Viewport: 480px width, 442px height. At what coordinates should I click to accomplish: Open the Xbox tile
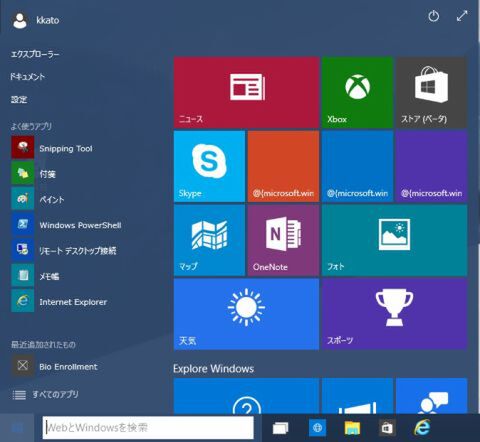tap(357, 92)
